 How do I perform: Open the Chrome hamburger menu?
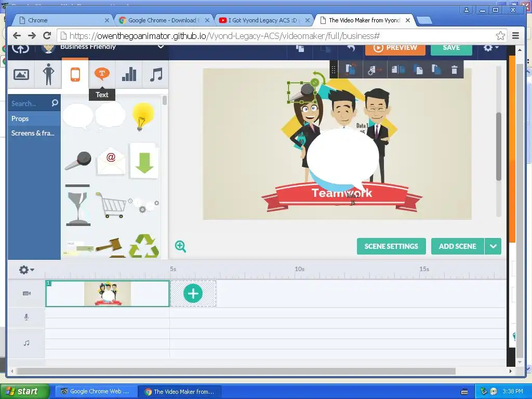pos(516,36)
